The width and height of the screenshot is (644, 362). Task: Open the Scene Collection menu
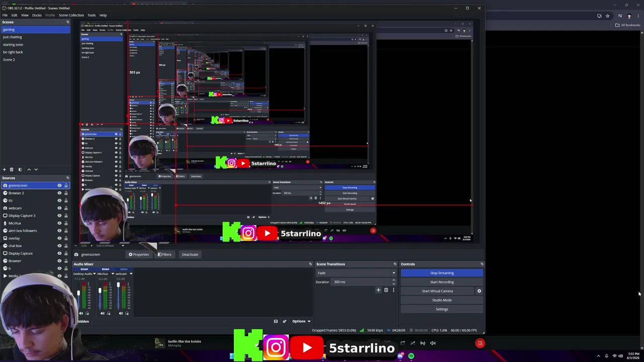tap(71, 15)
